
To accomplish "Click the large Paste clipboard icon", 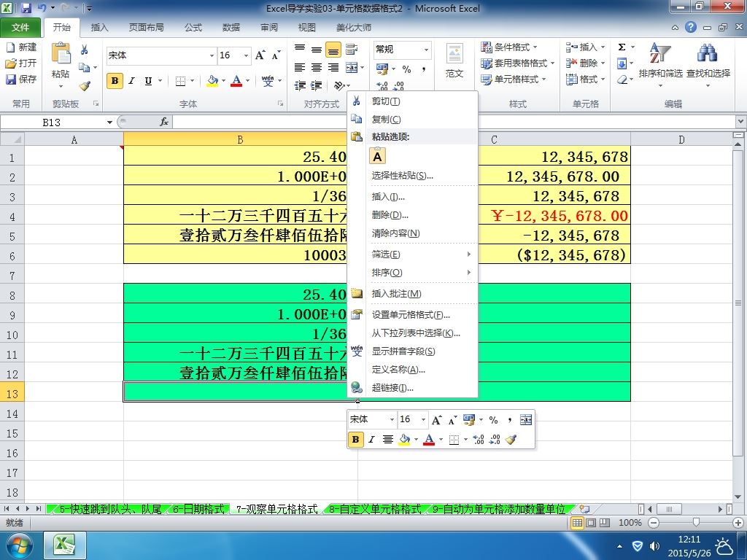I will click(61, 54).
